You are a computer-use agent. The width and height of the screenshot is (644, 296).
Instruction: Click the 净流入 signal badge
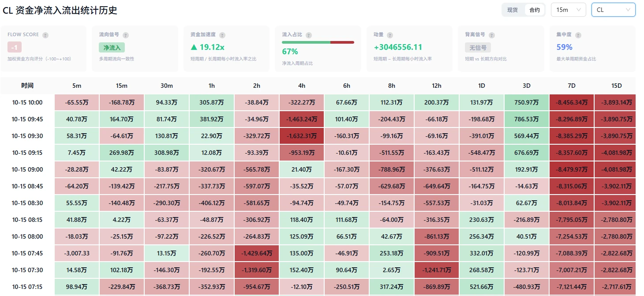coord(112,47)
